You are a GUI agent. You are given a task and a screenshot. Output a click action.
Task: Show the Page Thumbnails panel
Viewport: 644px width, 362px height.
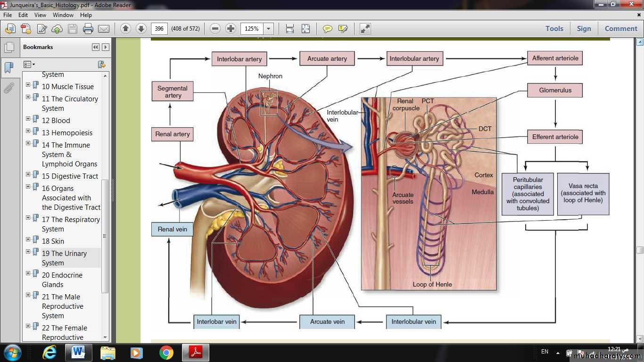[x=8, y=48]
